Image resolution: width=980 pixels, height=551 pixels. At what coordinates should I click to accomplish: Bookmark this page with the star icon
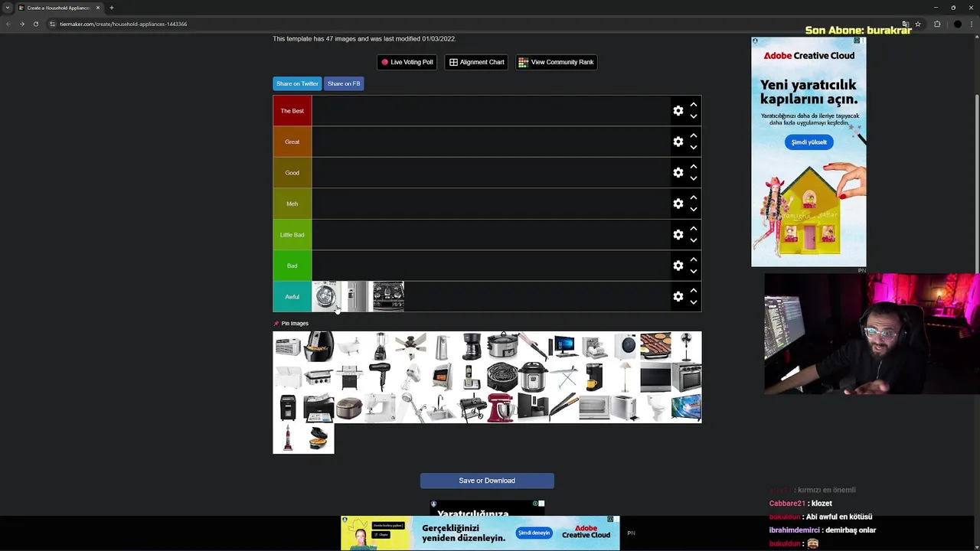(x=918, y=24)
